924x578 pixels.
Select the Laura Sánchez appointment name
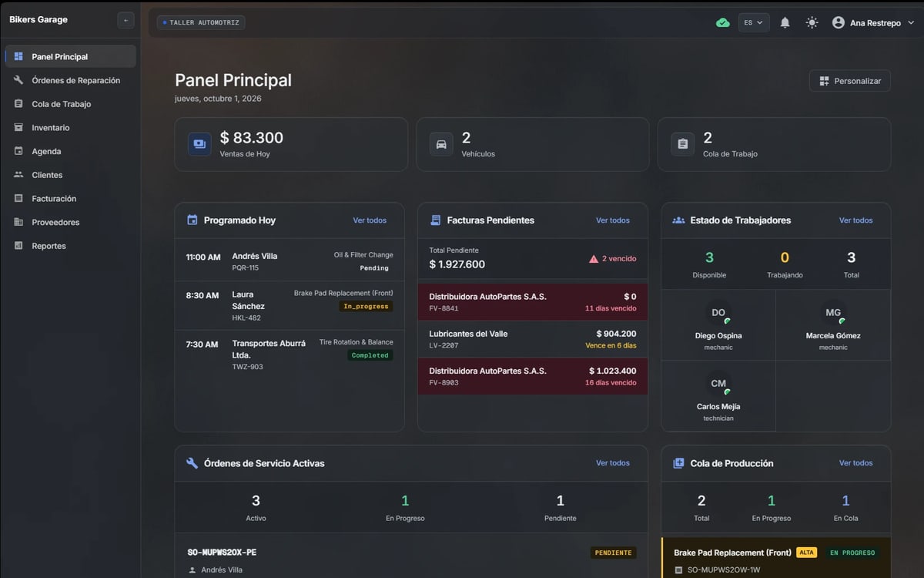pyautogui.click(x=248, y=301)
